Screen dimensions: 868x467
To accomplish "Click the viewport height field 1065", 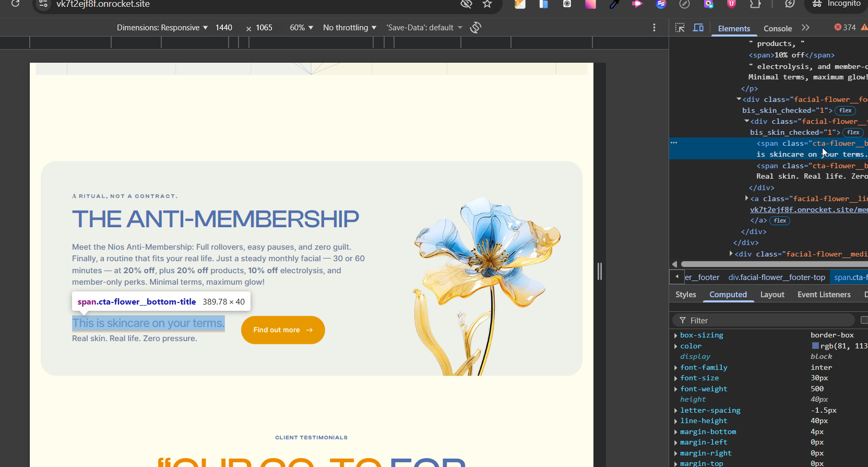I will 264,28.
